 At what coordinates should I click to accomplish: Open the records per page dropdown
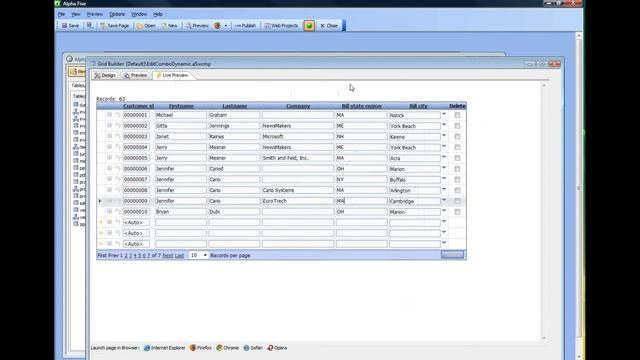[199, 255]
